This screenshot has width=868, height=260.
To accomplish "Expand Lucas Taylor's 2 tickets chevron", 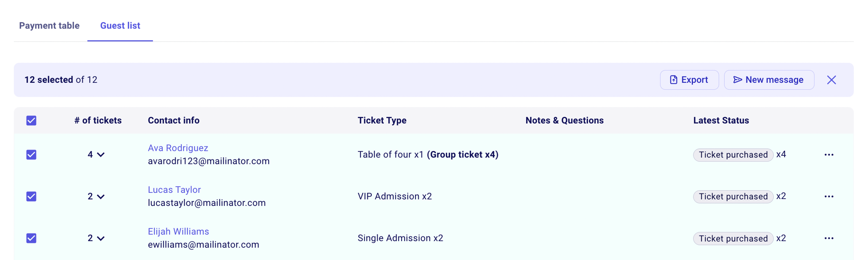I will click(101, 197).
